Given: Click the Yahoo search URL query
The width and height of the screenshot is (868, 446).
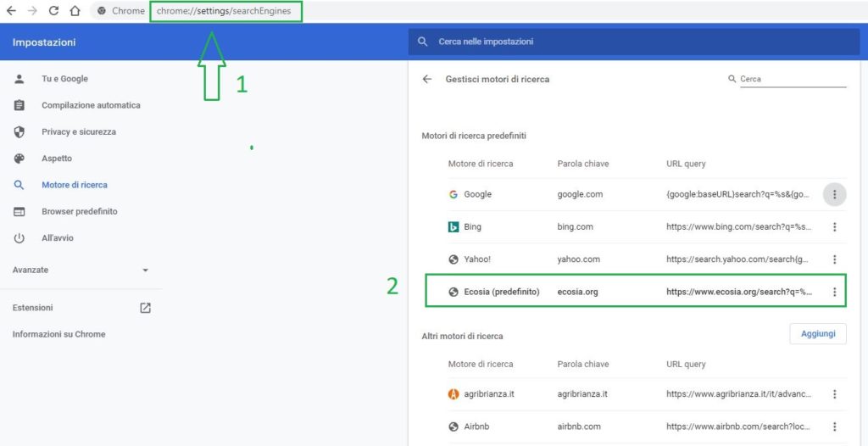Looking at the screenshot, I should pos(739,259).
